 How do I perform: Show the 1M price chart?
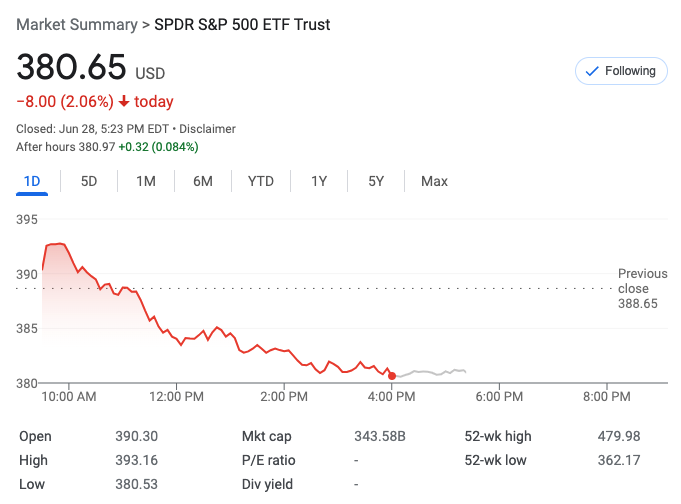click(x=146, y=181)
